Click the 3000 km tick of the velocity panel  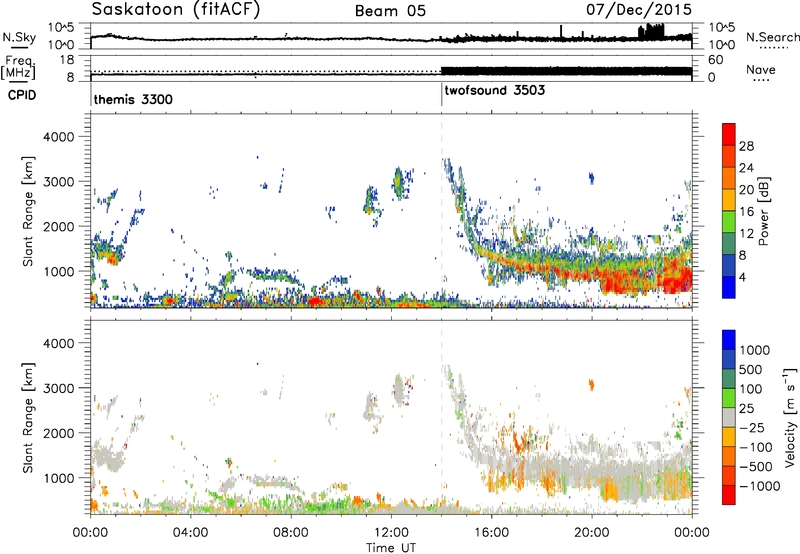pyautogui.click(x=58, y=388)
